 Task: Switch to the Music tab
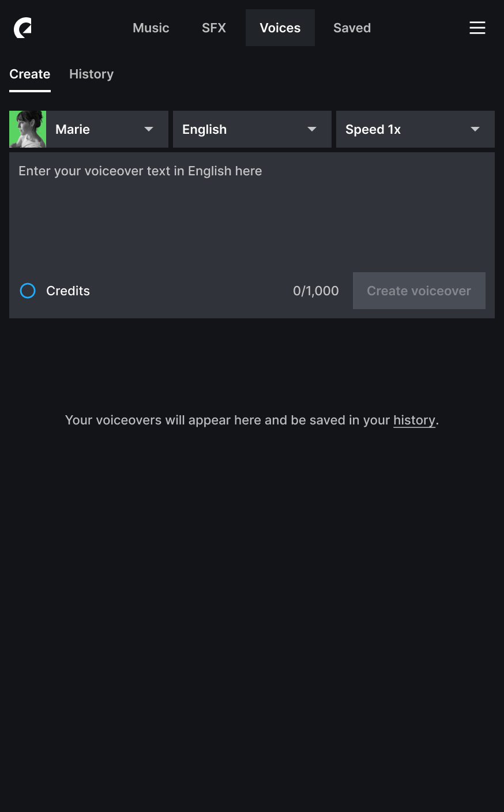(151, 28)
